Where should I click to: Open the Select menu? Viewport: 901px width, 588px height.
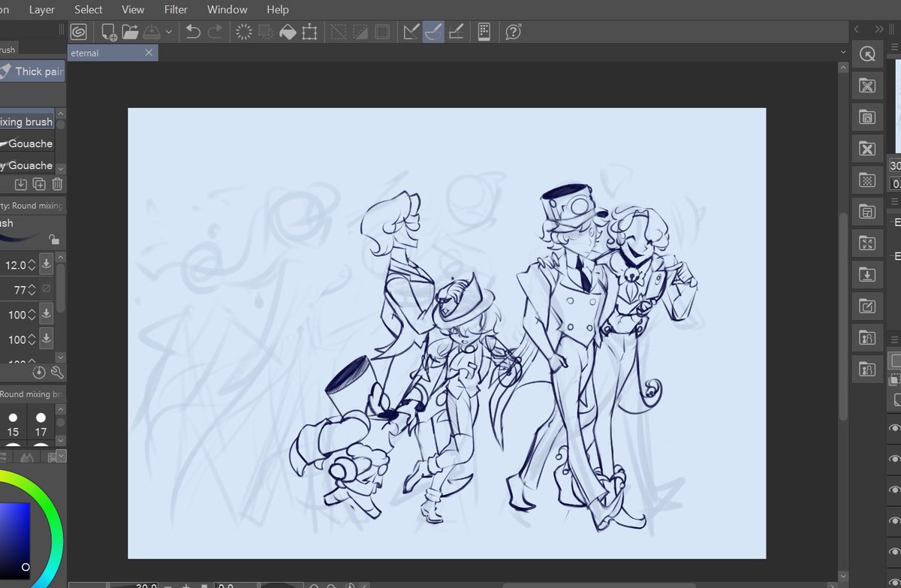[x=89, y=10]
